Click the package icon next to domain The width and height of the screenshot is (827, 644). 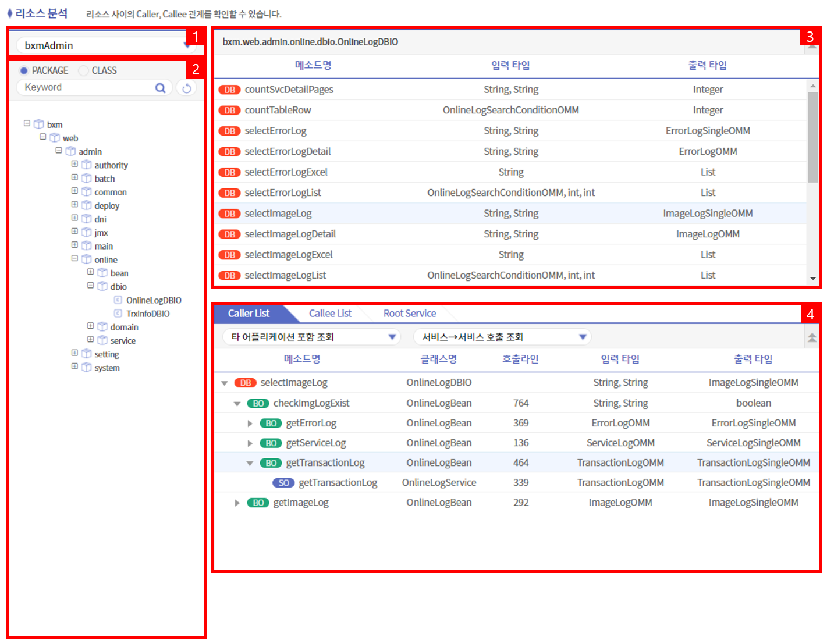coord(102,327)
